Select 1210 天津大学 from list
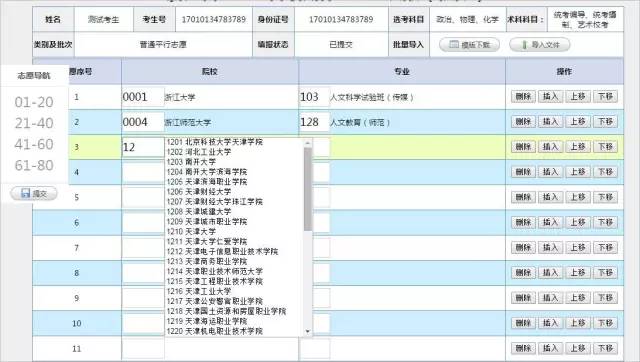The image size is (640, 362). click(191, 231)
